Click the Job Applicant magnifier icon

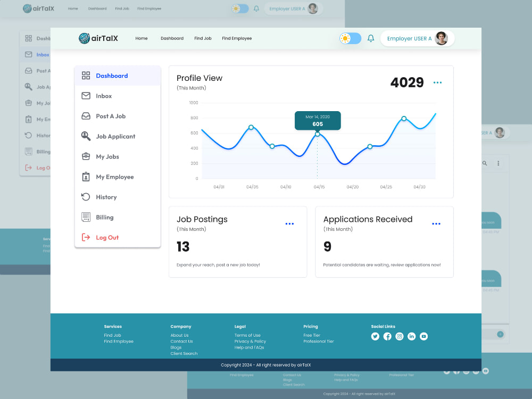(x=86, y=136)
